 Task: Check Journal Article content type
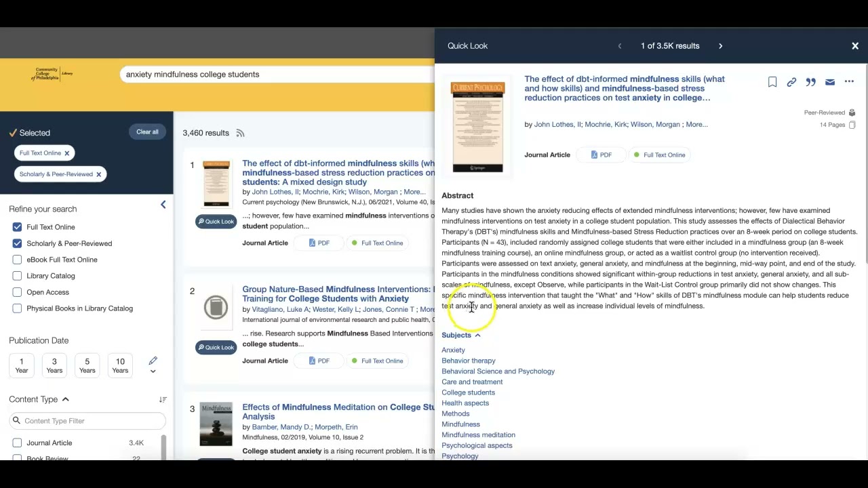[17, 443]
